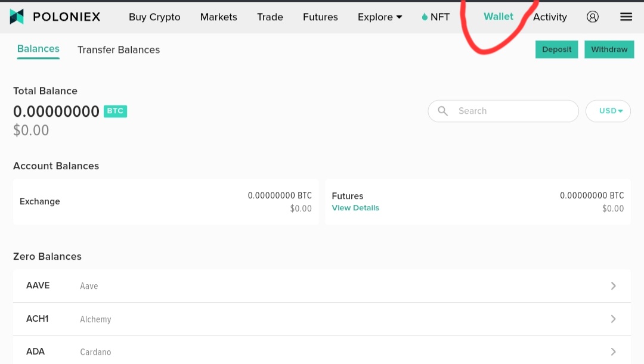The width and height of the screenshot is (644, 364).
Task: Open AAVE row chevron arrow
Action: (613, 285)
